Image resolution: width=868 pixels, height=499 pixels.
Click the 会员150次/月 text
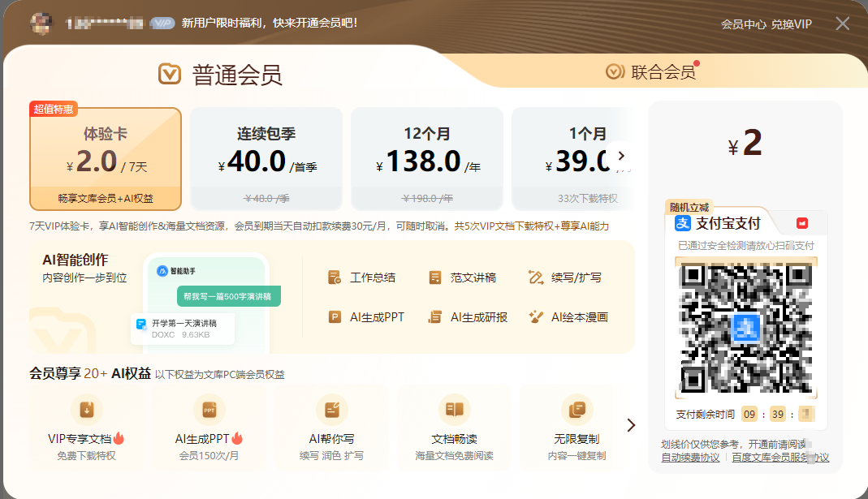pos(209,456)
